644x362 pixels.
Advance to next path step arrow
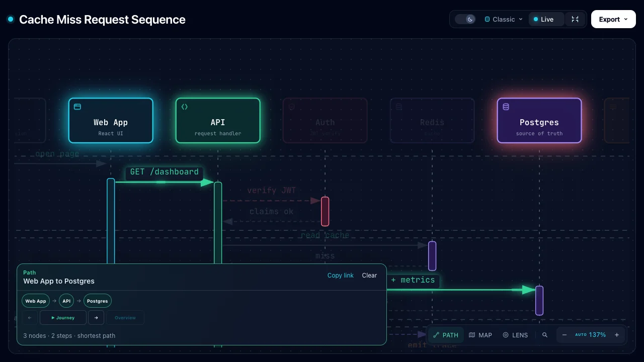click(x=96, y=318)
